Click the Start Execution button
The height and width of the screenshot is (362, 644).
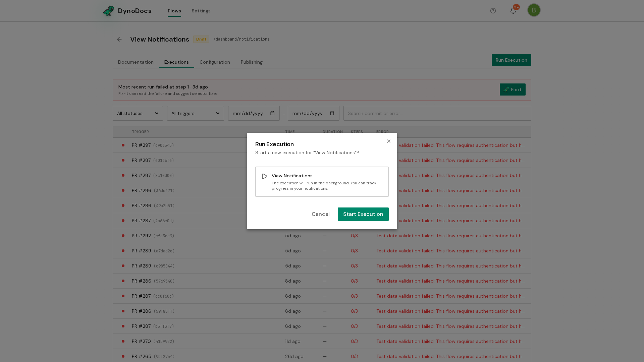[363, 214]
